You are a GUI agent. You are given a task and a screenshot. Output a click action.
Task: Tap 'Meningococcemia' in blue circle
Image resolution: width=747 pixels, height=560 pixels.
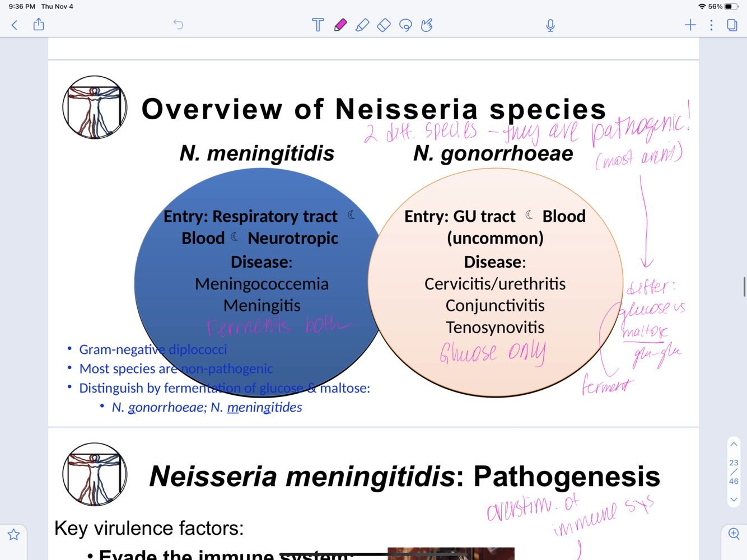[x=262, y=284]
